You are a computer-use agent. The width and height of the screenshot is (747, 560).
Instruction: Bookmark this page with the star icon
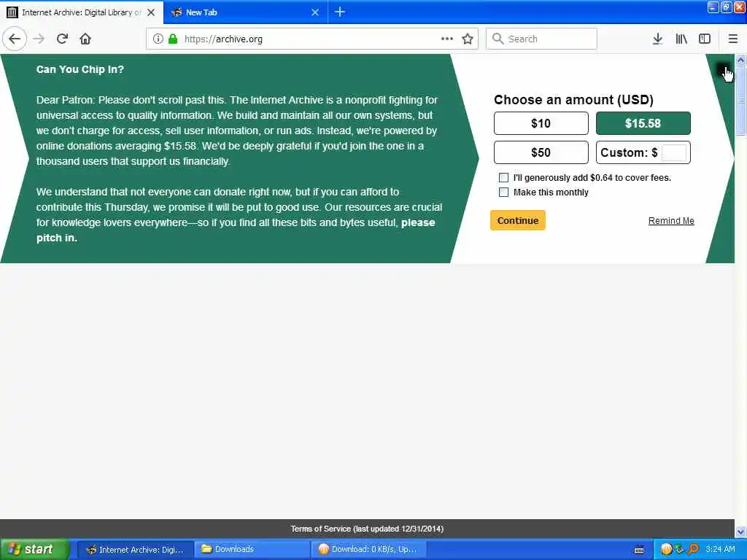(468, 39)
